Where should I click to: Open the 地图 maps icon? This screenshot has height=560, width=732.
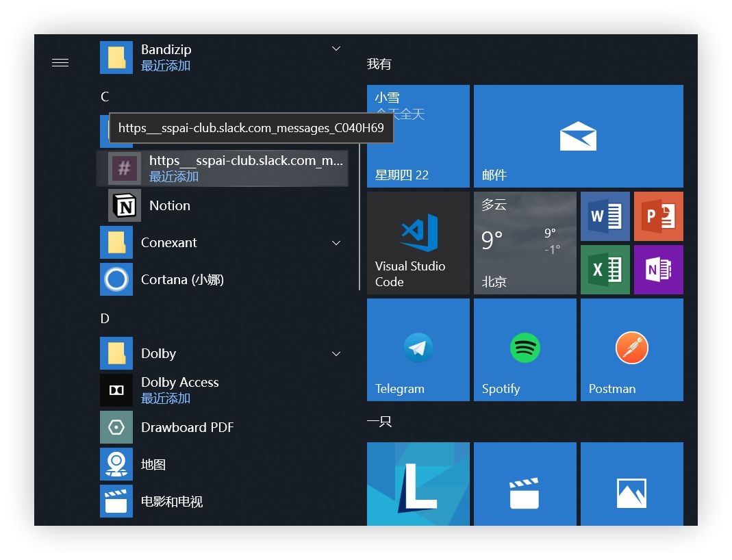tap(116, 464)
